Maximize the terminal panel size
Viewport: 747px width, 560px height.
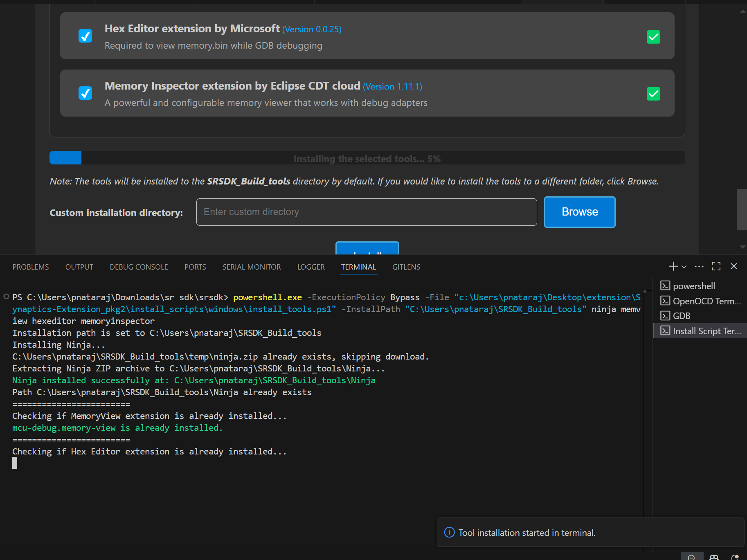click(716, 267)
